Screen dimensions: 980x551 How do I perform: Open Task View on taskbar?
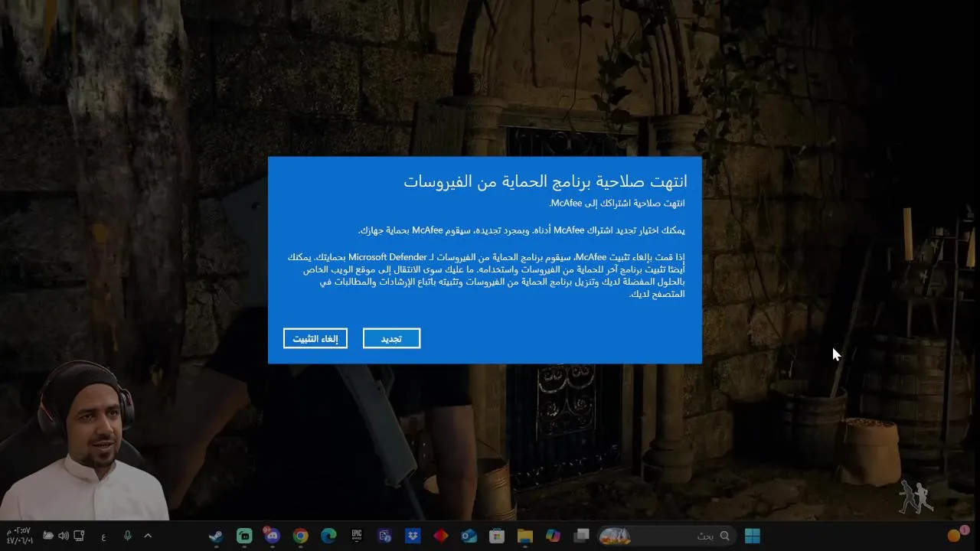click(x=581, y=536)
